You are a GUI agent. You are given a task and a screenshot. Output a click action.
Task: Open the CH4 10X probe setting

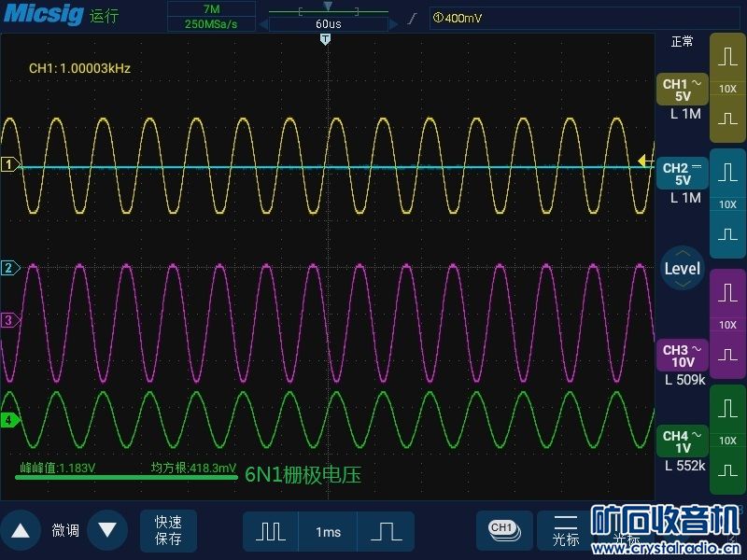point(727,441)
